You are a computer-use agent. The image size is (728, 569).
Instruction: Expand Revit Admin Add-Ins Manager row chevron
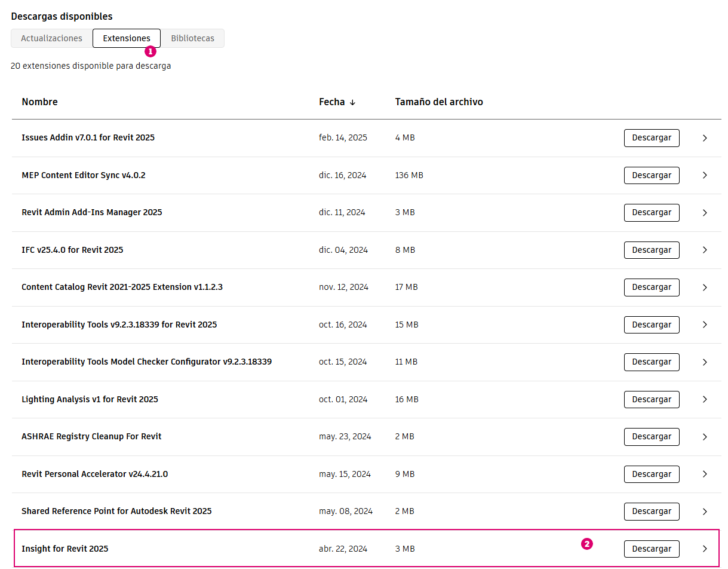tap(705, 213)
